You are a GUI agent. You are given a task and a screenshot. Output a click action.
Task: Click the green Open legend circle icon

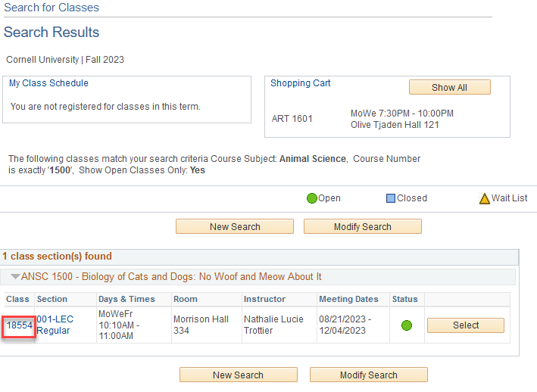311,198
